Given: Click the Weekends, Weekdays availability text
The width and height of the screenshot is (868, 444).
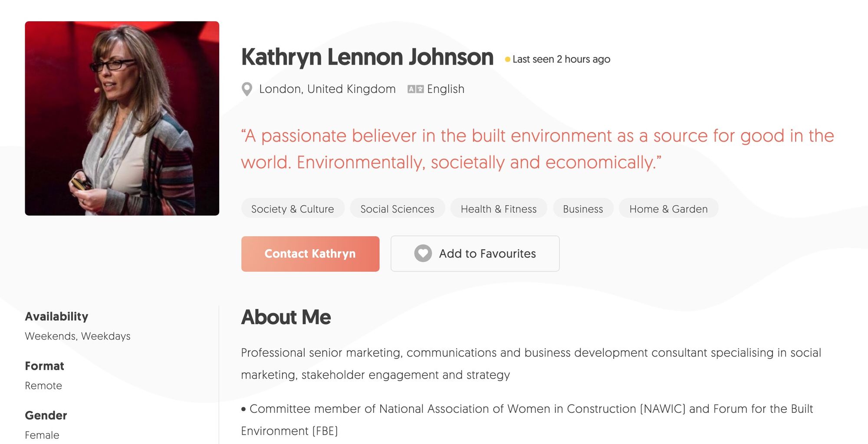Looking at the screenshot, I should (78, 335).
